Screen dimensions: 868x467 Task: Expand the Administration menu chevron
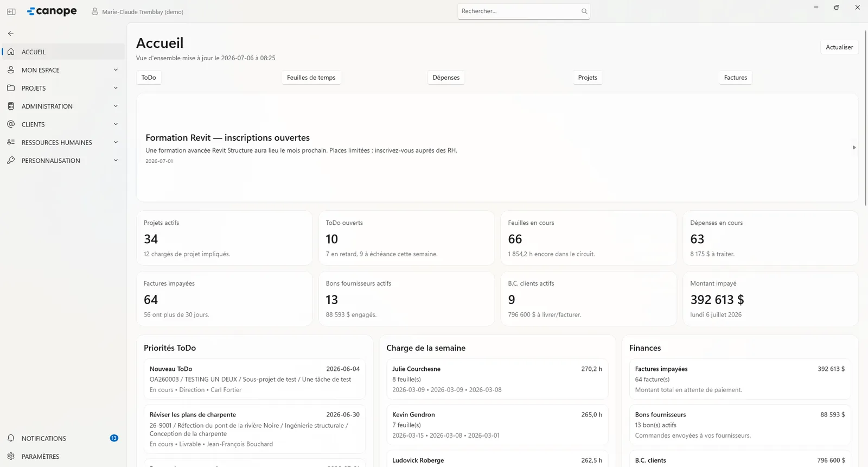[x=116, y=106]
